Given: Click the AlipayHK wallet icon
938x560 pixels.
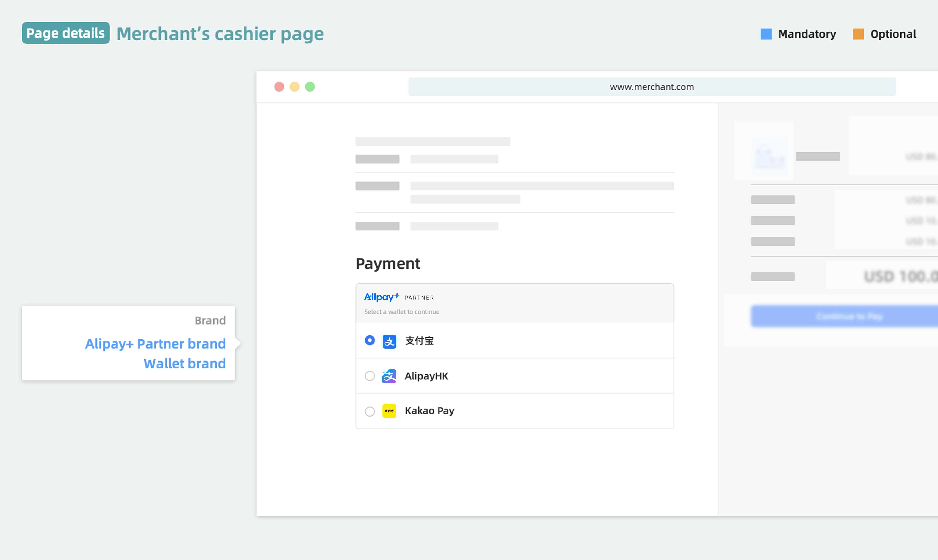Looking at the screenshot, I should click(x=389, y=376).
